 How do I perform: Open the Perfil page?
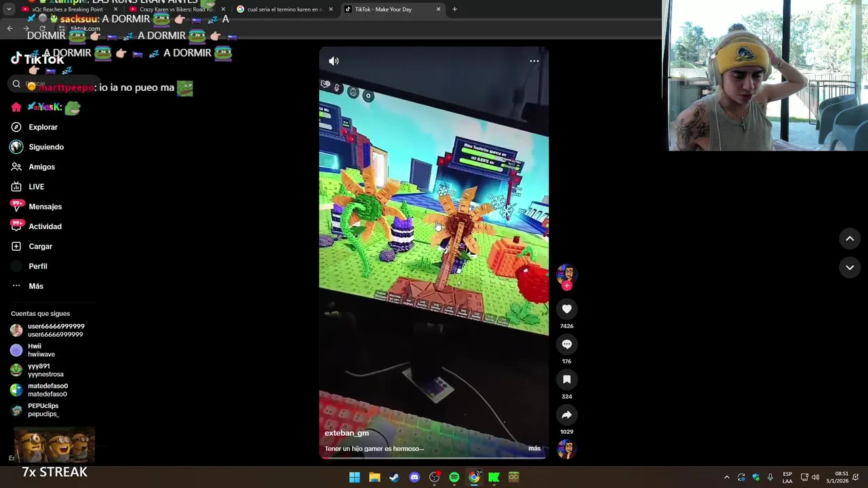pos(38,266)
